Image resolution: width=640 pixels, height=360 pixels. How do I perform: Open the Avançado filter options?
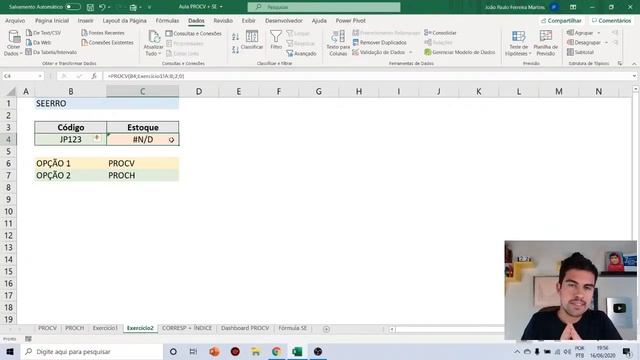pyautogui.click(x=301, y=53)
